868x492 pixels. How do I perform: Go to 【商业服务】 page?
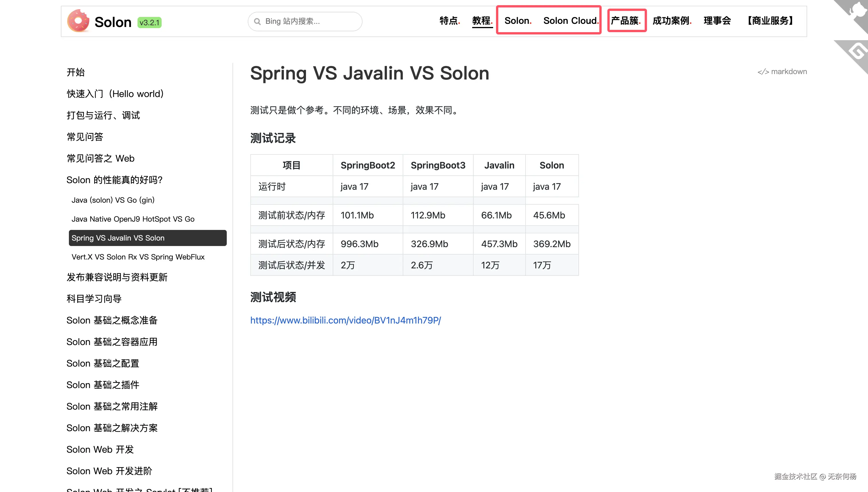(770, 21)
